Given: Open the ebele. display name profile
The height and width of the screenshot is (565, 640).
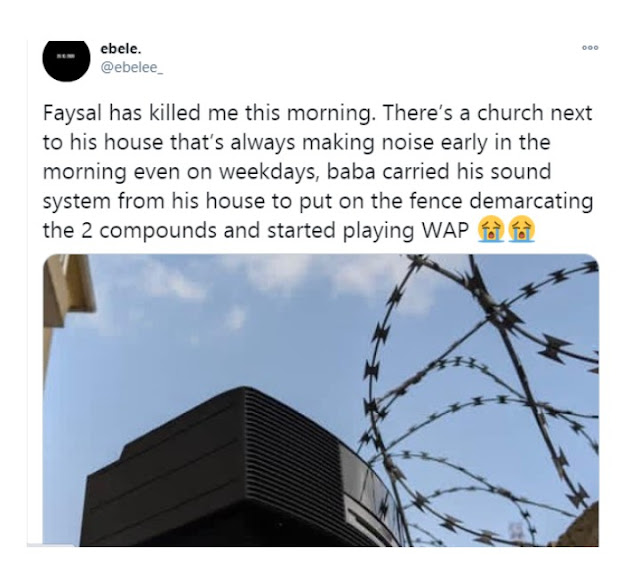Looking at the screenshot, I should [x=121, y=49].
